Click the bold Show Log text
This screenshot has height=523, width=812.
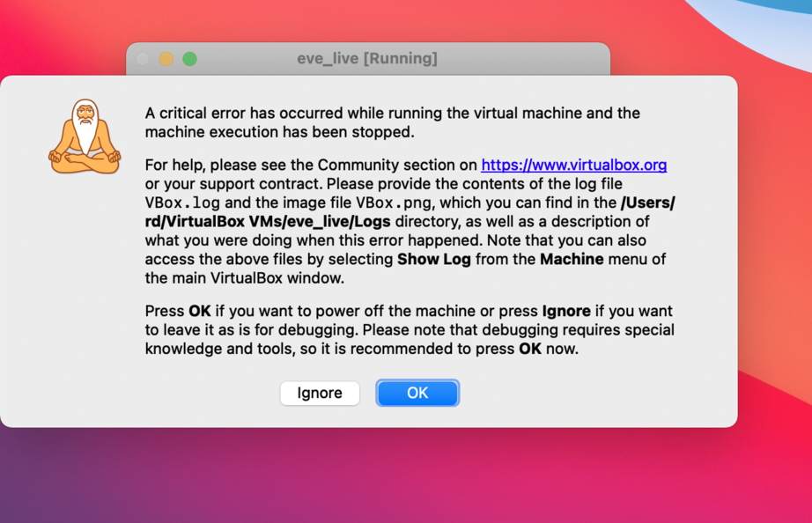434,259
